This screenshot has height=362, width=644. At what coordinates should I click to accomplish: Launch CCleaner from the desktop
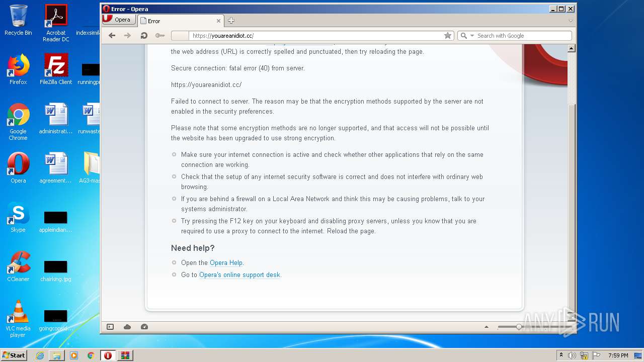(x=18, y=266)
